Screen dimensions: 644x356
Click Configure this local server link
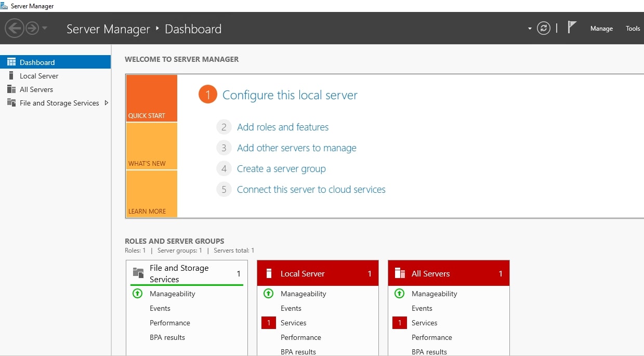pos(290,95)
